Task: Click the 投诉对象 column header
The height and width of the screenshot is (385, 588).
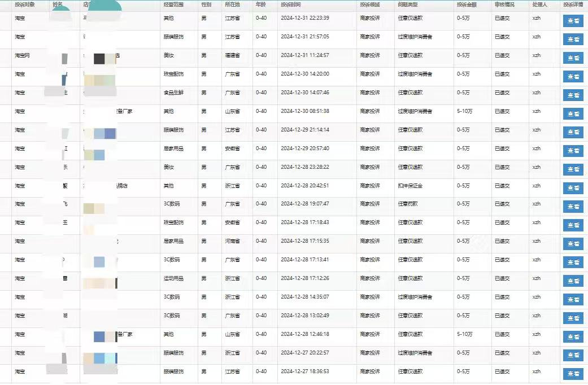Action: 25,5
